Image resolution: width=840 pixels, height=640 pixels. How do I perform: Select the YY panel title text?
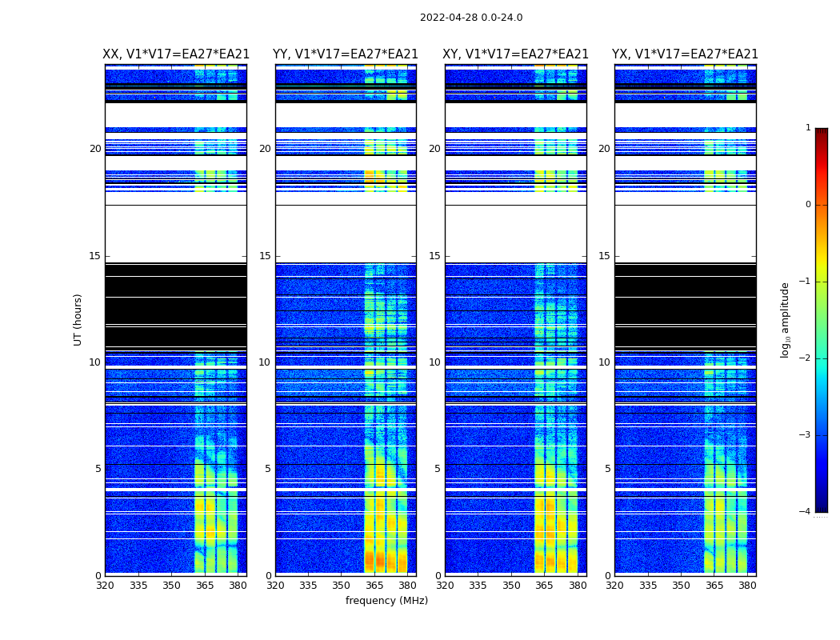[346, 54]
